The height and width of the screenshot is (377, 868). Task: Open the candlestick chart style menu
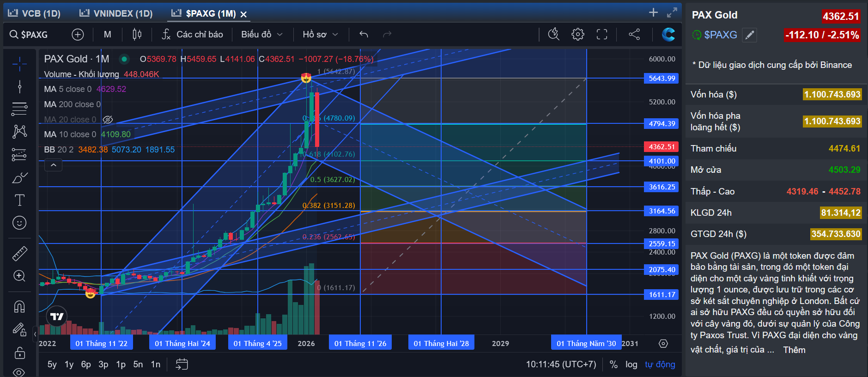tap(137, 34)
